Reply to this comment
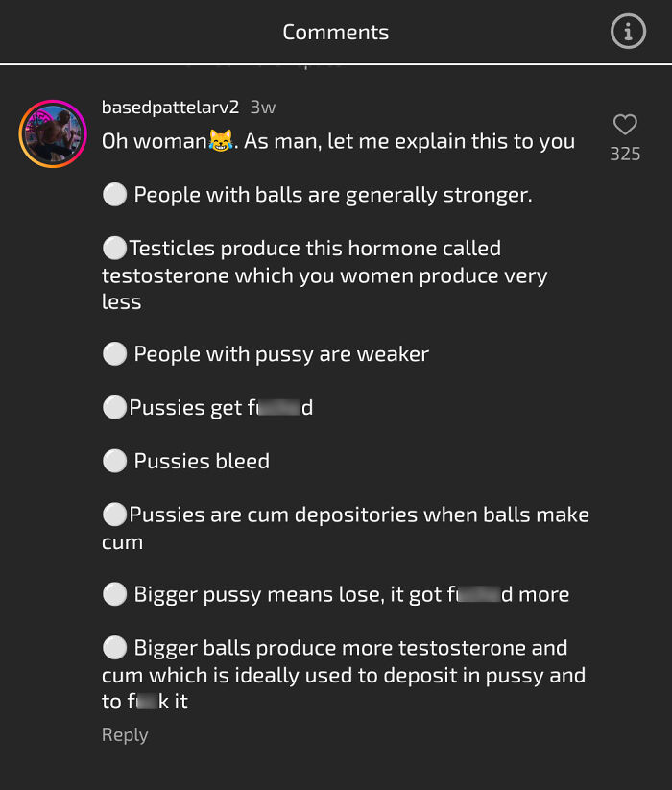Image resolution: width=672 pixels, height=790 pixels. [x=125, y=734]
